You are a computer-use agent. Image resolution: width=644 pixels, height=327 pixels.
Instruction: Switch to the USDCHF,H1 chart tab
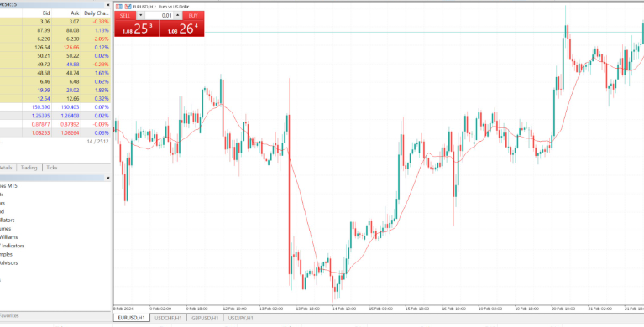click(169, 318)
